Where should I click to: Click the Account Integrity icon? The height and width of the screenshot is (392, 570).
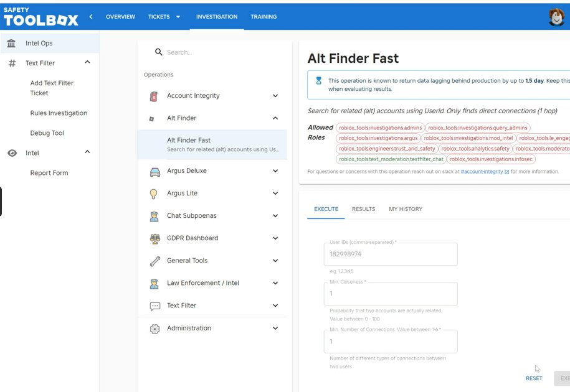pyautogui.click(x=154, y=96)
